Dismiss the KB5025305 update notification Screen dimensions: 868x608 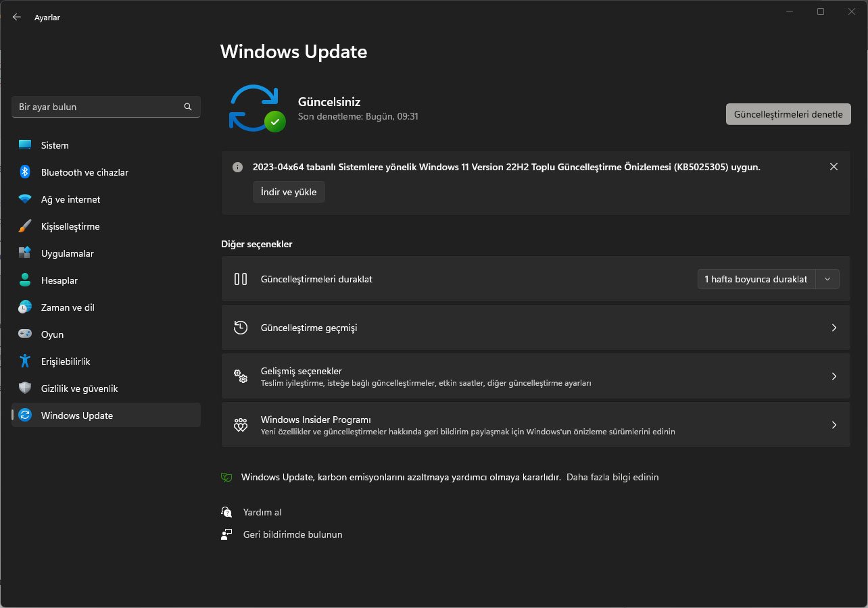tap(834, 167)
